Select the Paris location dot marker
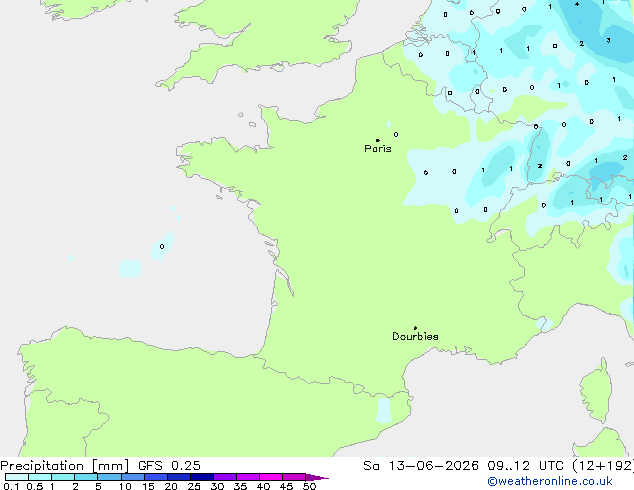This screenshot has width=634, height=490. pyautogui.click(x=378, y=140)
